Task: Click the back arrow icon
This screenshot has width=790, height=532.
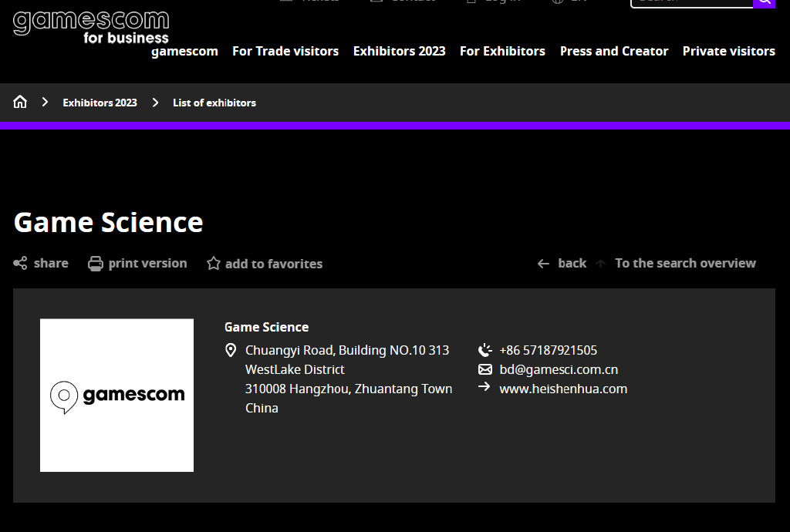Action: point(544,264)
